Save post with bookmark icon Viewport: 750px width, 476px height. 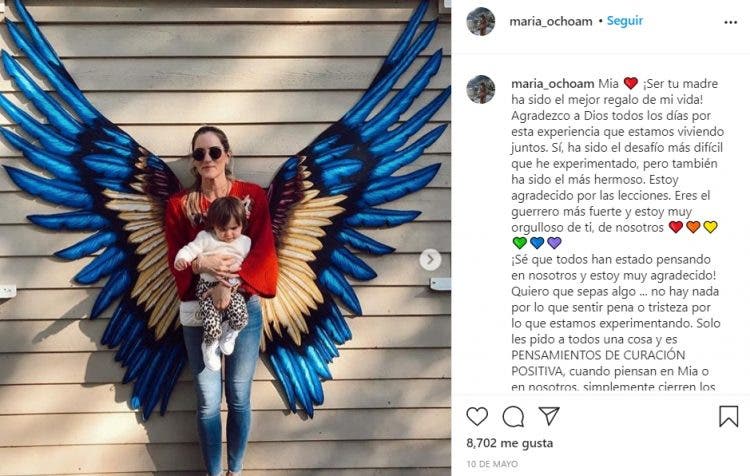coord(728,416)
